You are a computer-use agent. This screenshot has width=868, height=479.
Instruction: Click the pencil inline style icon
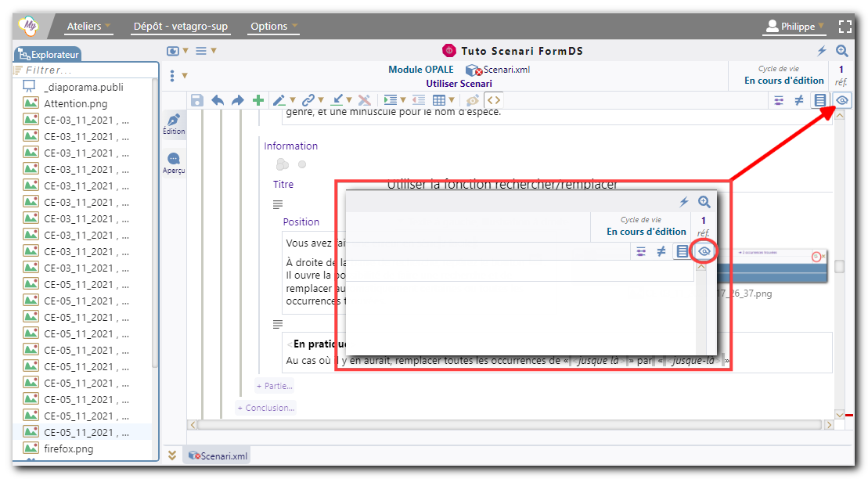click(x=279, y=100)
